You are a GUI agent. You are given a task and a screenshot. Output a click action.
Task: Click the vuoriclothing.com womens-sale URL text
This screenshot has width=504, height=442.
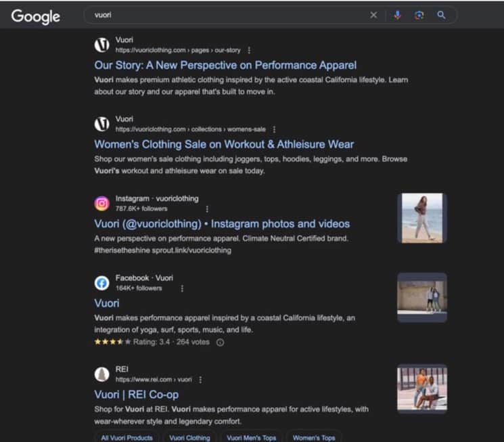pyautogui.click(x=190, y=129)
